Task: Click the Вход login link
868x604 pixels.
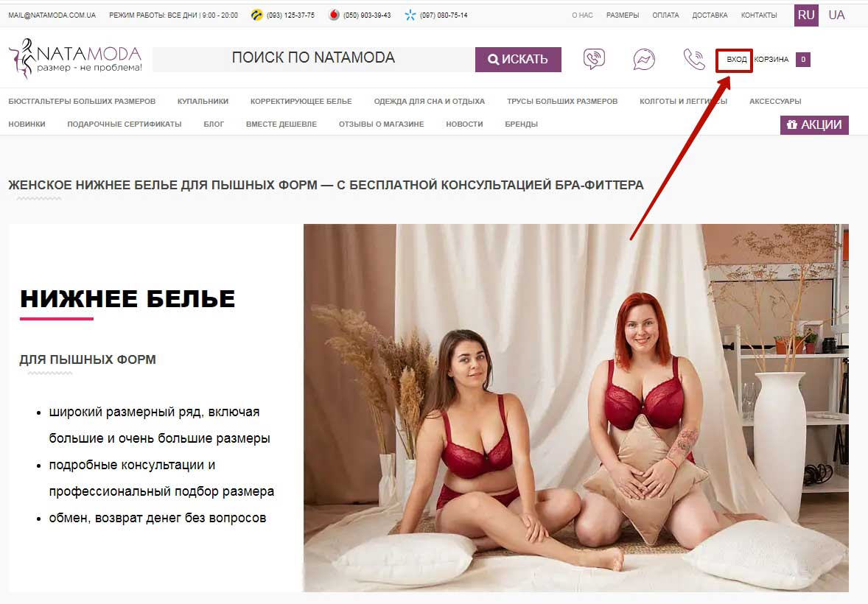Action: 736,59
